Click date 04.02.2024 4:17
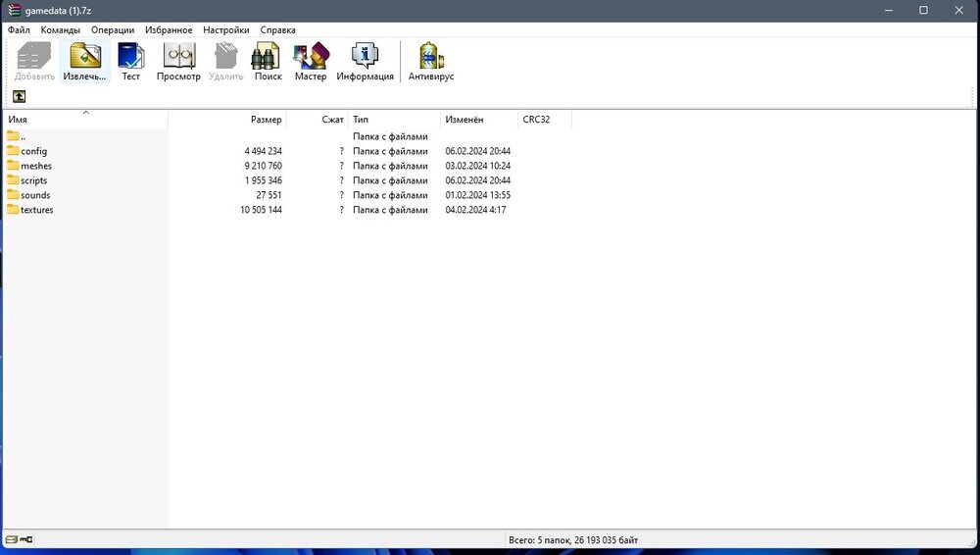The width and height of the screenshot is (980, 555). pyautogui.click(x=475, y=210)
